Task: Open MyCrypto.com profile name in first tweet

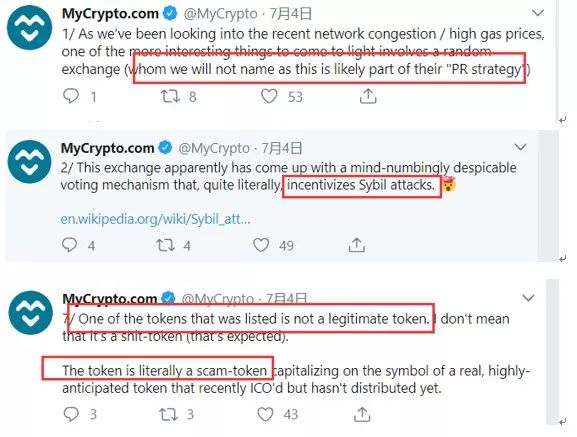Action: tap(110, 14)
